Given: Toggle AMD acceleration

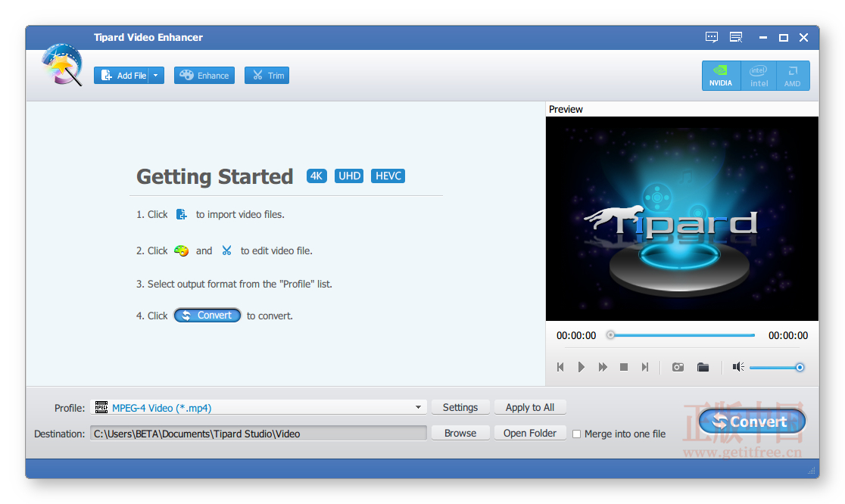Looking at the screenshot, I should tap(792, 76).
